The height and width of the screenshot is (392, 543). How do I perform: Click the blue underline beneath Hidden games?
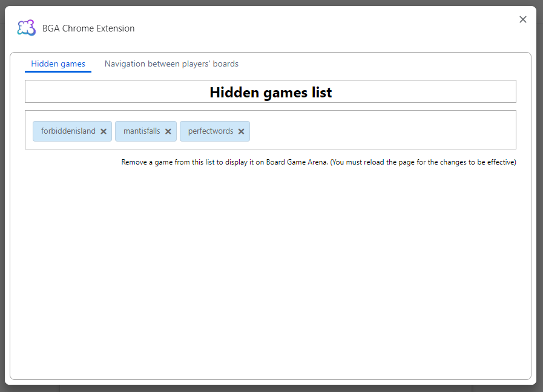click(58, 71)
